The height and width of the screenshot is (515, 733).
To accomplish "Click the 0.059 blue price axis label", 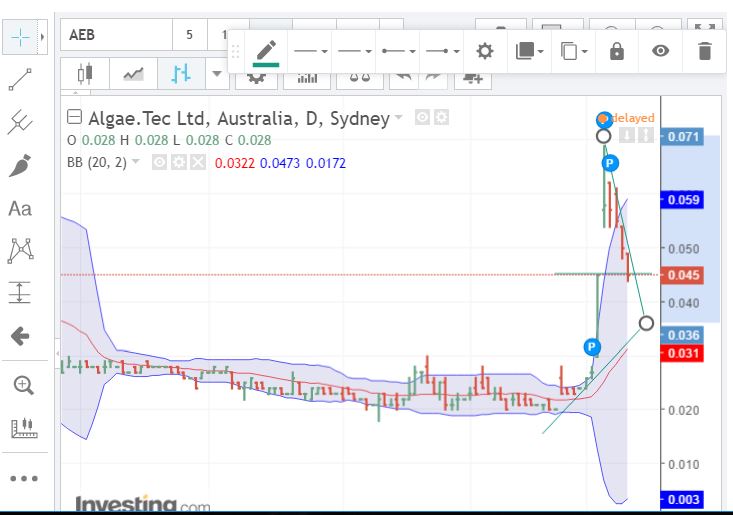I will [683, 200].
